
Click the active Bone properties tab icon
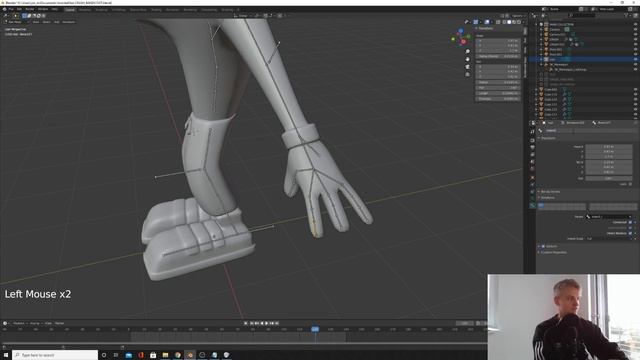[x=533, y=206]
